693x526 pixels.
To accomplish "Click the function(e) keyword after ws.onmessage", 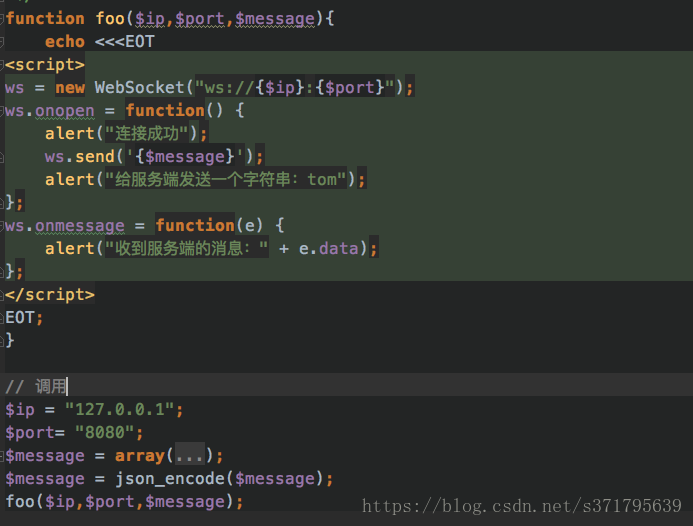I will coord(195,225).
